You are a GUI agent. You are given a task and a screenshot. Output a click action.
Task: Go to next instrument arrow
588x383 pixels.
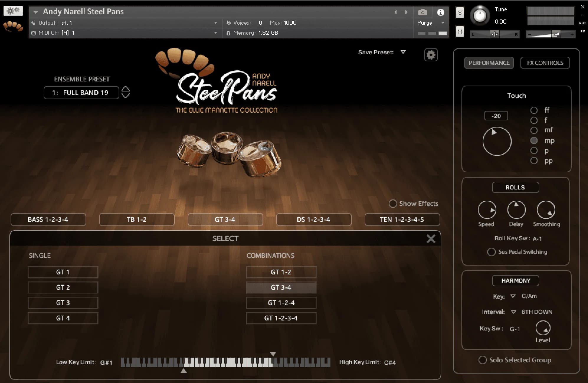pos(407,12)
